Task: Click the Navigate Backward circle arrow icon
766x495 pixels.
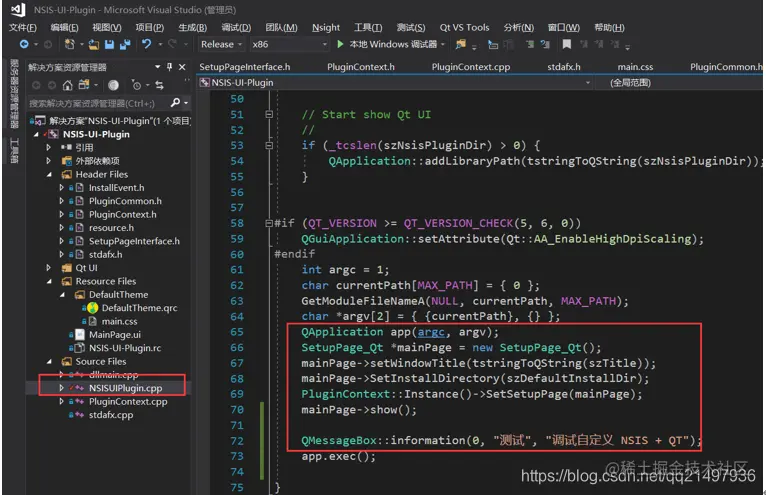Action: (x=23, y=44)
